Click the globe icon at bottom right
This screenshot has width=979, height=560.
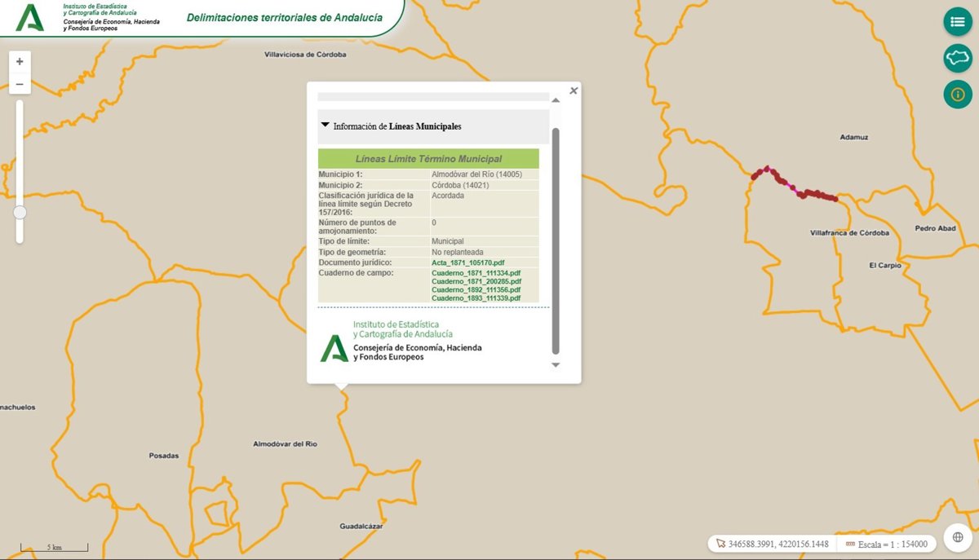(x=958, y=537)
